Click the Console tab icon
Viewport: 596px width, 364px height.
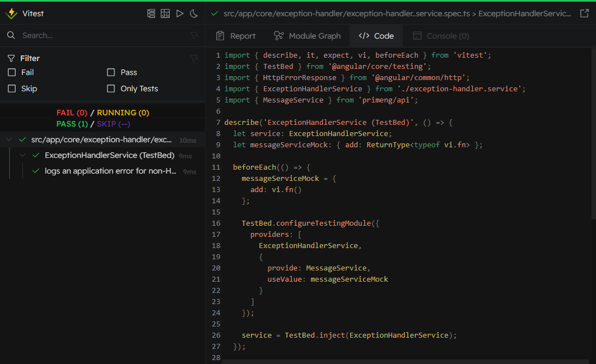tap(417, 36)
